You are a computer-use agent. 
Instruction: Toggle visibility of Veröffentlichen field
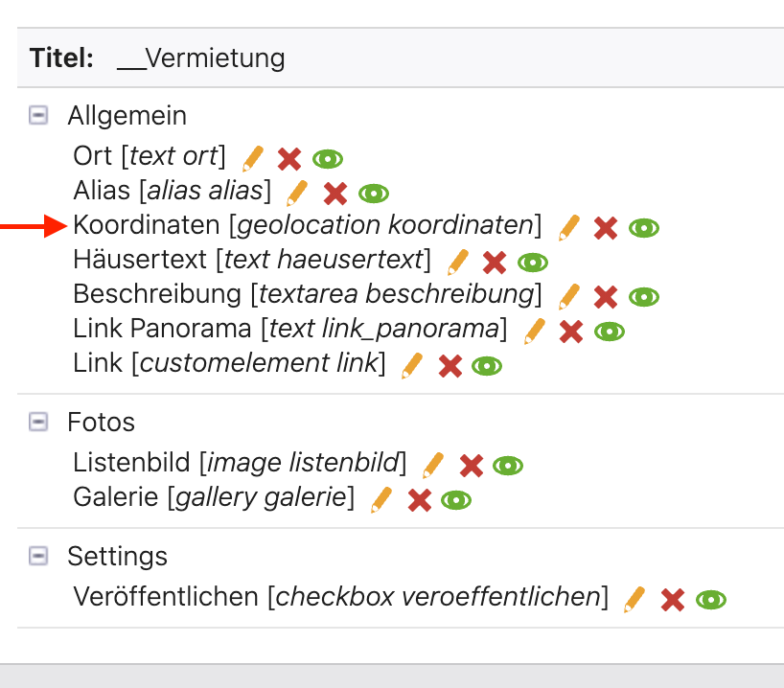(x=710, y=600)
